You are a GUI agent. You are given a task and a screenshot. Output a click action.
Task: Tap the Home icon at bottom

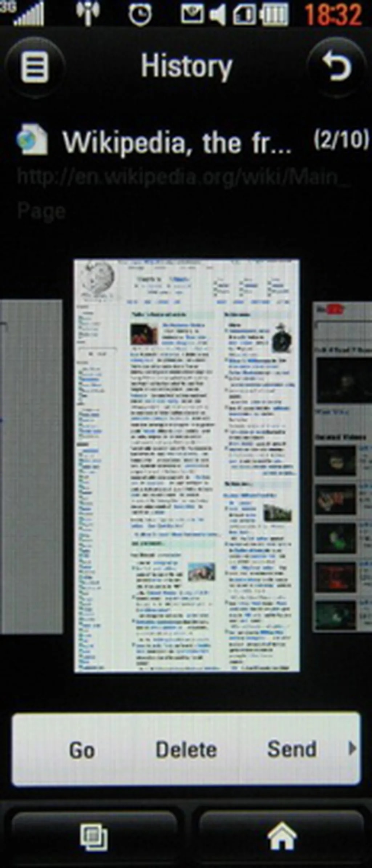[282, 837]
